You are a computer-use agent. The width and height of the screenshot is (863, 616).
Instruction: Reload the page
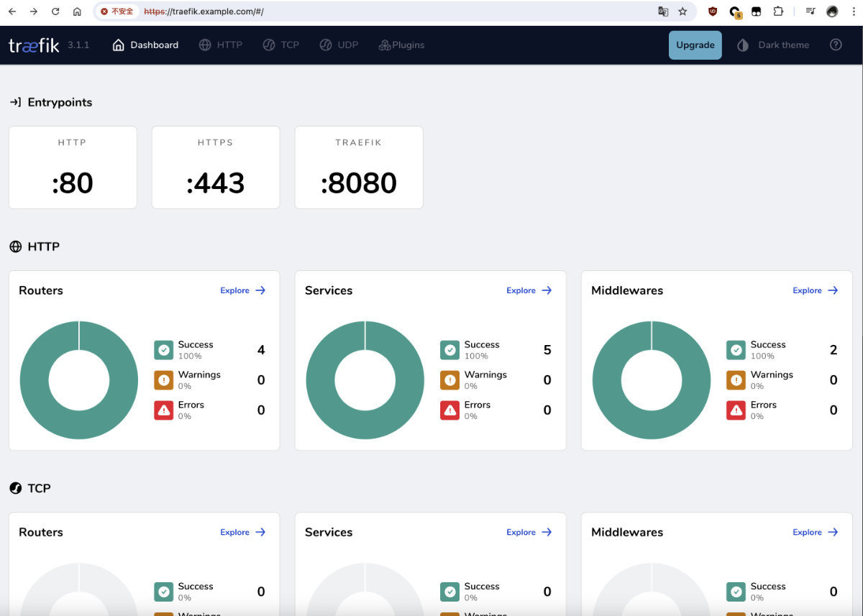pos(55,12)
